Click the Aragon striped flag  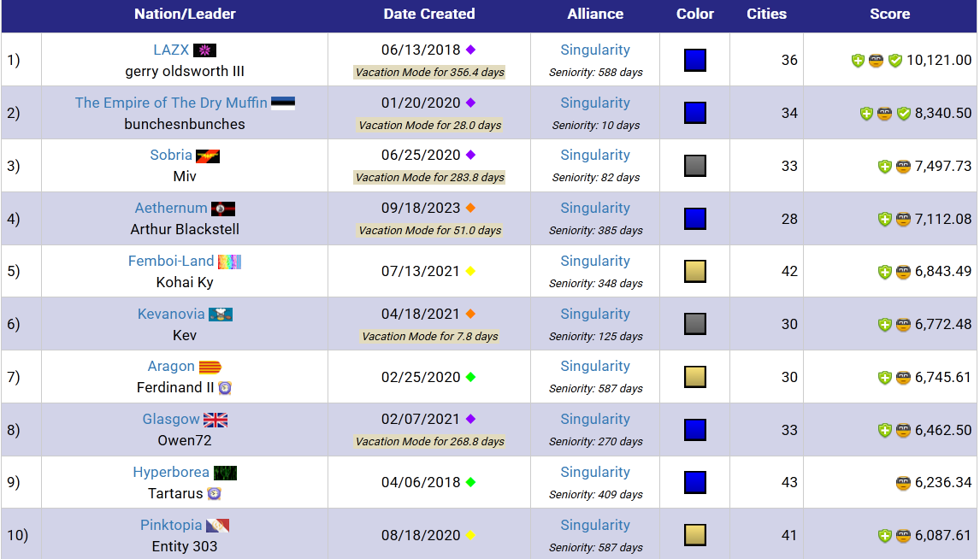tap(210, 368)
